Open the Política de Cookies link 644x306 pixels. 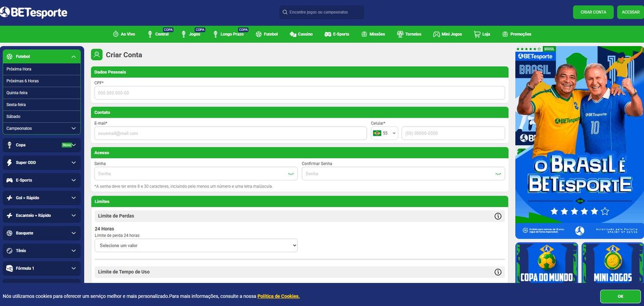[x=278, y=296]
